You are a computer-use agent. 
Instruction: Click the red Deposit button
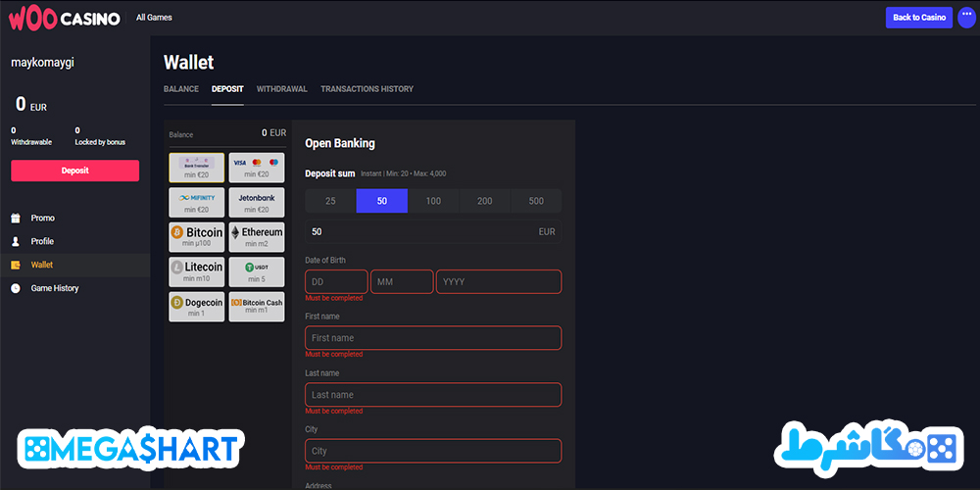75,171
